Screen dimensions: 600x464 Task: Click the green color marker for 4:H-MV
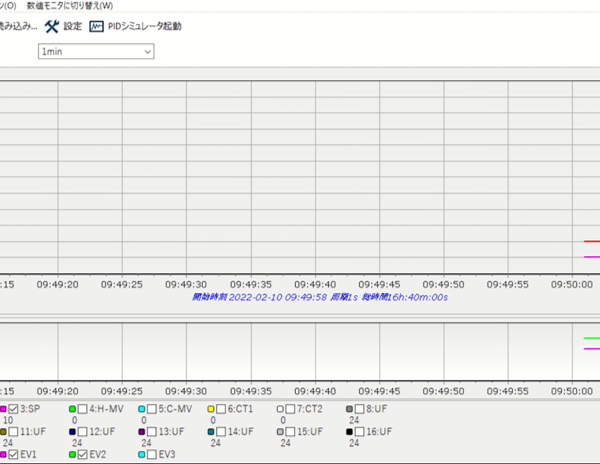tap(73, 409)
